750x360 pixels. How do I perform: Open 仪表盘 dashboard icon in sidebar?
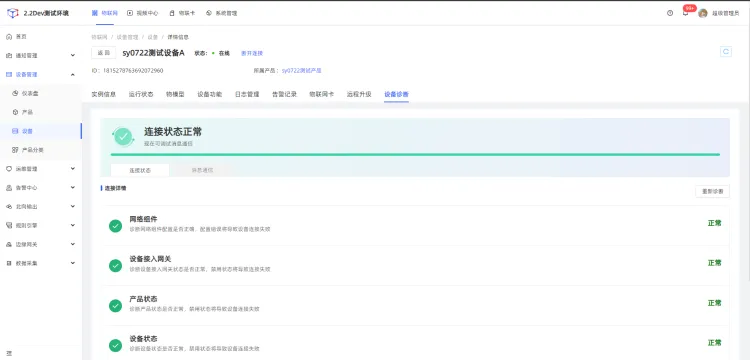click(15, 93)
